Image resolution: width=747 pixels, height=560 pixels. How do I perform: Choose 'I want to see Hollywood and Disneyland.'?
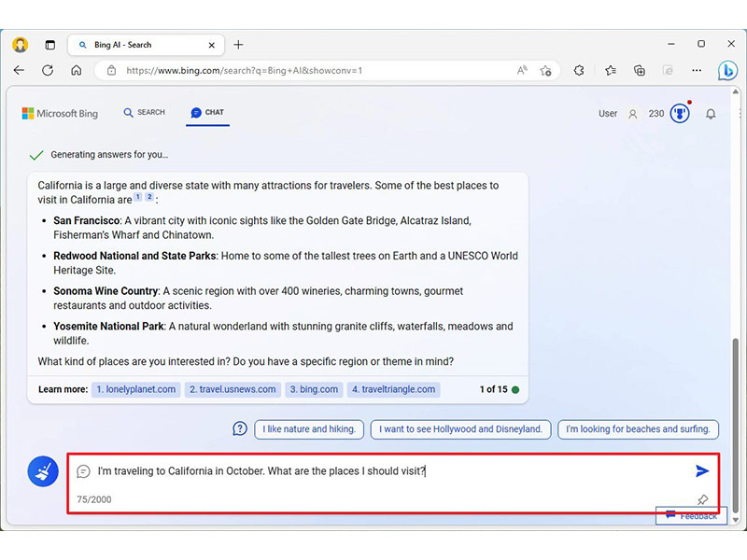[460, 429]
